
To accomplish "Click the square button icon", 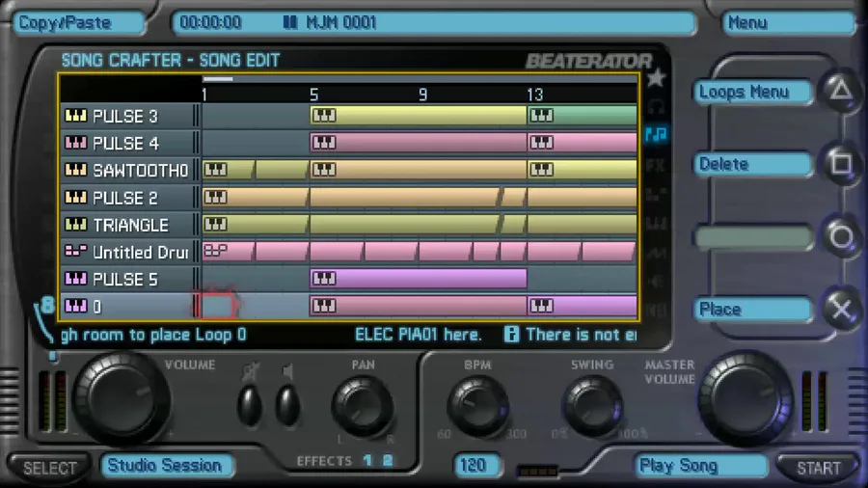I will (841, 163).
